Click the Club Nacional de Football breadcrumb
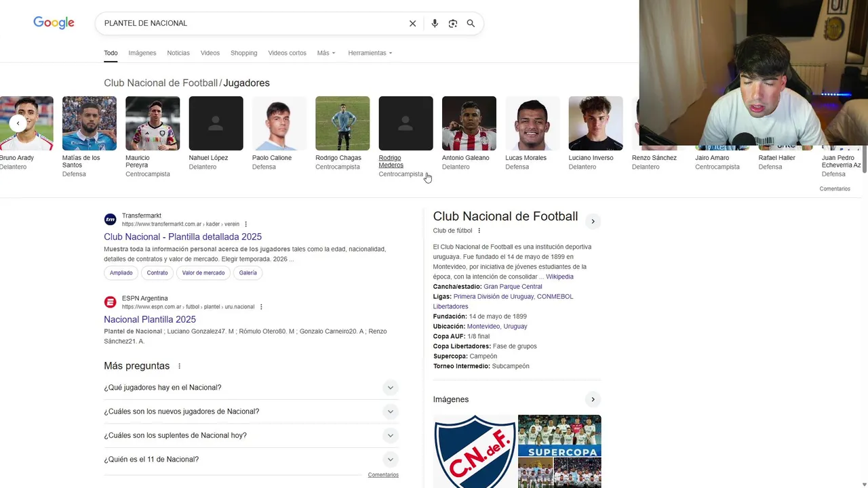 pyautogui.click(x=161, y=83)
